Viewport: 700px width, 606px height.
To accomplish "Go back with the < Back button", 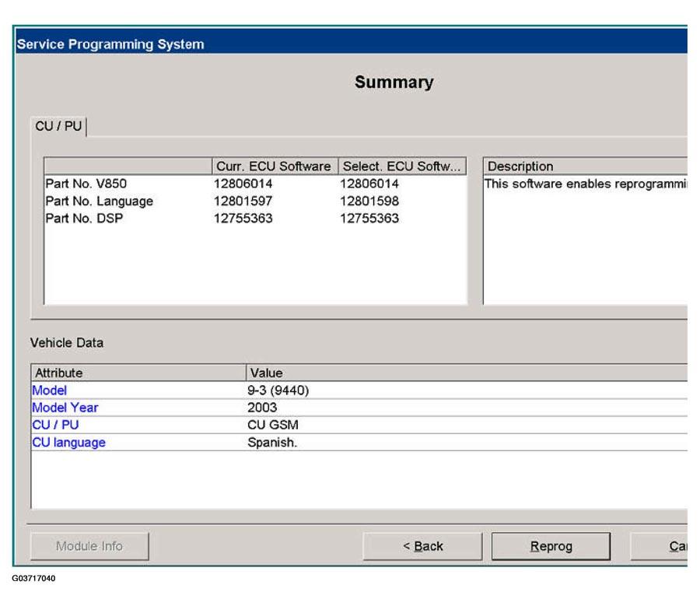I will 422,546.
